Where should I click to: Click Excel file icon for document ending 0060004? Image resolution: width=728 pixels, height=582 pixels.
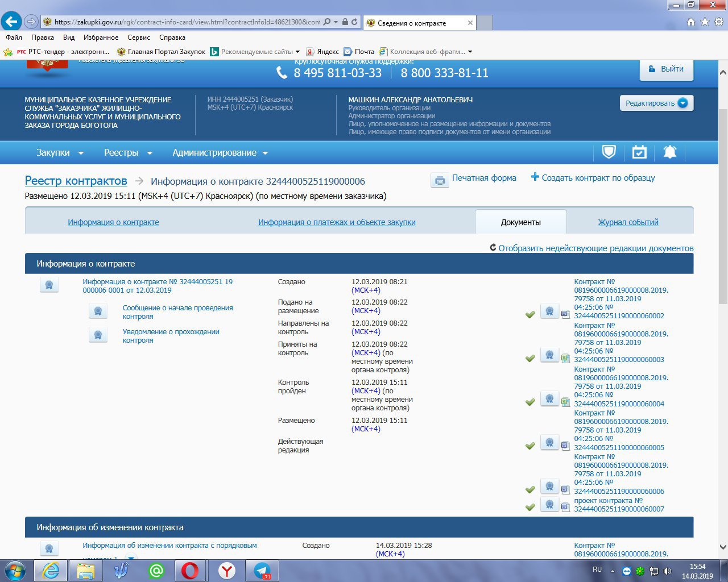pos(565,402)
